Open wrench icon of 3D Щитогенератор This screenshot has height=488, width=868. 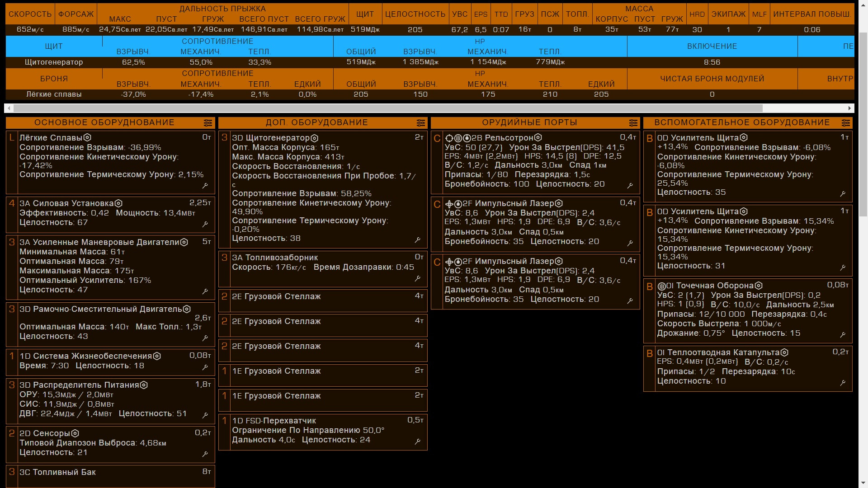coord(418,240)
